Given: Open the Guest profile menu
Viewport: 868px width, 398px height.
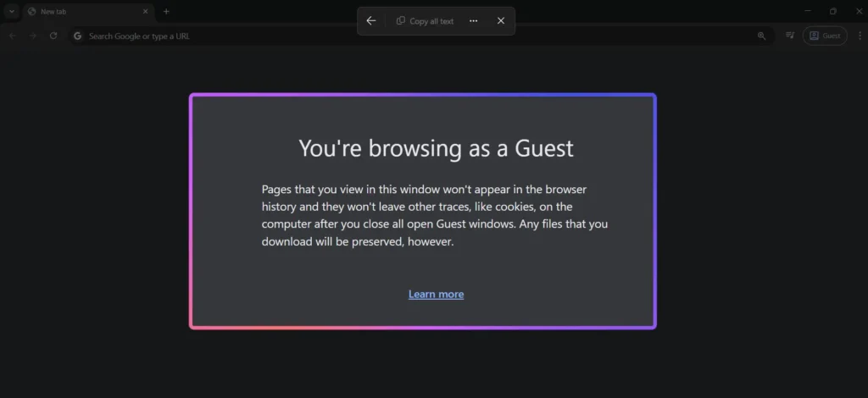Looking at the screenshot, I should 824,36.
